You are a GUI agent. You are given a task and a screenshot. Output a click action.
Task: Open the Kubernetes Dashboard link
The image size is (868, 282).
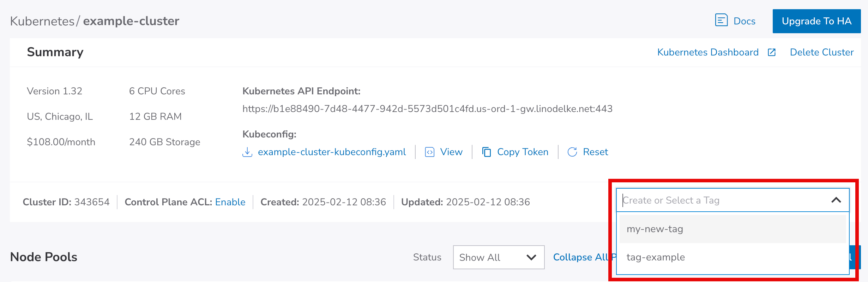(707, 52)
